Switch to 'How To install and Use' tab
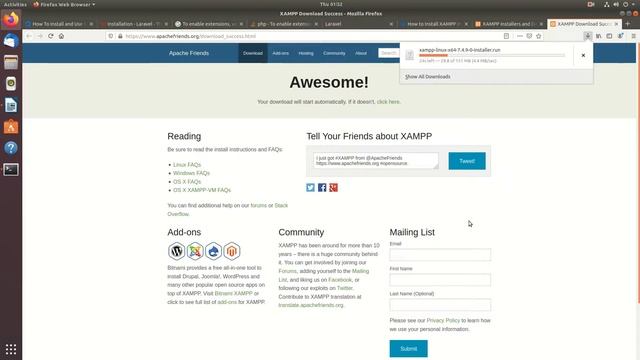 tap(59, 24)
